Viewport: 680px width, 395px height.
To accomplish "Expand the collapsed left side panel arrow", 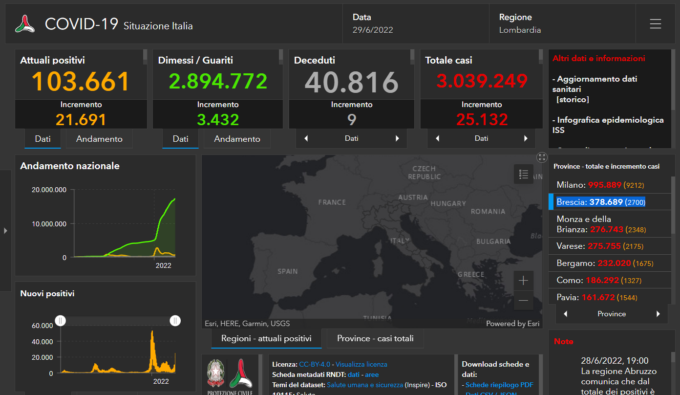I will tap(5, 231).
